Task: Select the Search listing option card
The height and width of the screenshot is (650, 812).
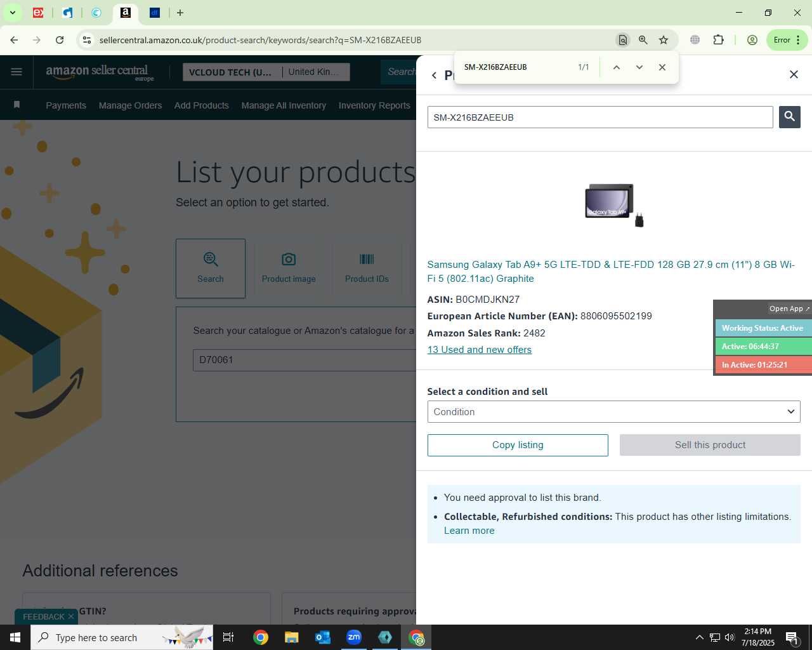Action: pos(211,269)
